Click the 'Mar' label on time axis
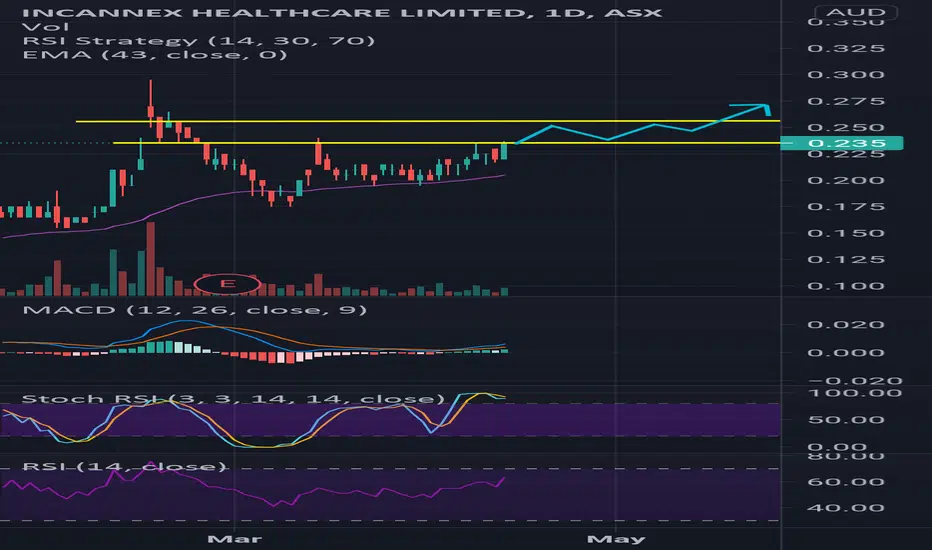 (234, 539)
